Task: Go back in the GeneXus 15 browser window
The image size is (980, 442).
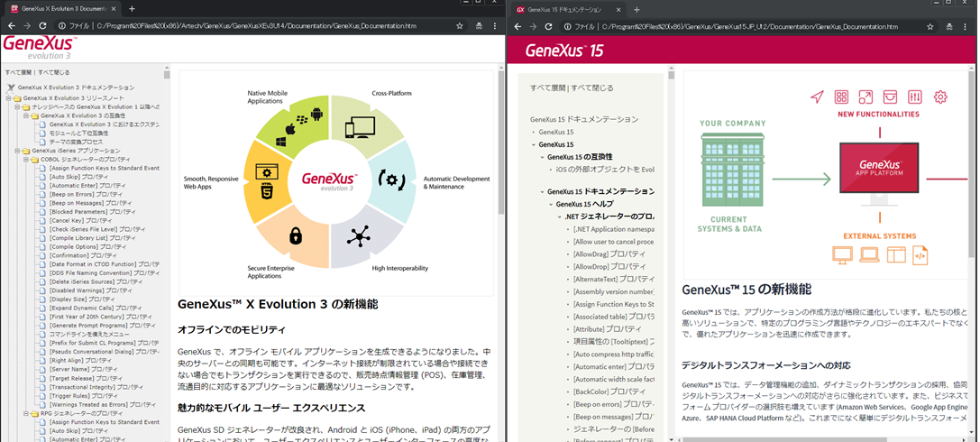Action: point(516,27)
